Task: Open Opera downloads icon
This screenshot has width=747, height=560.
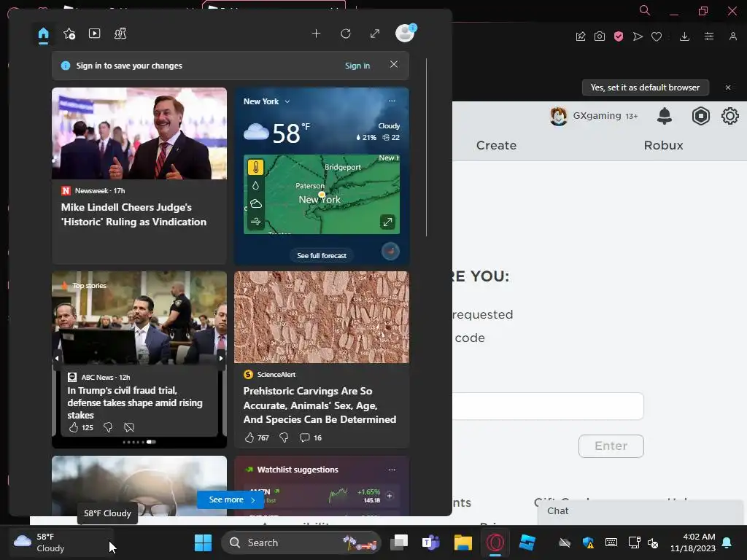Action: pyautogui.click(x=684, y=36)
